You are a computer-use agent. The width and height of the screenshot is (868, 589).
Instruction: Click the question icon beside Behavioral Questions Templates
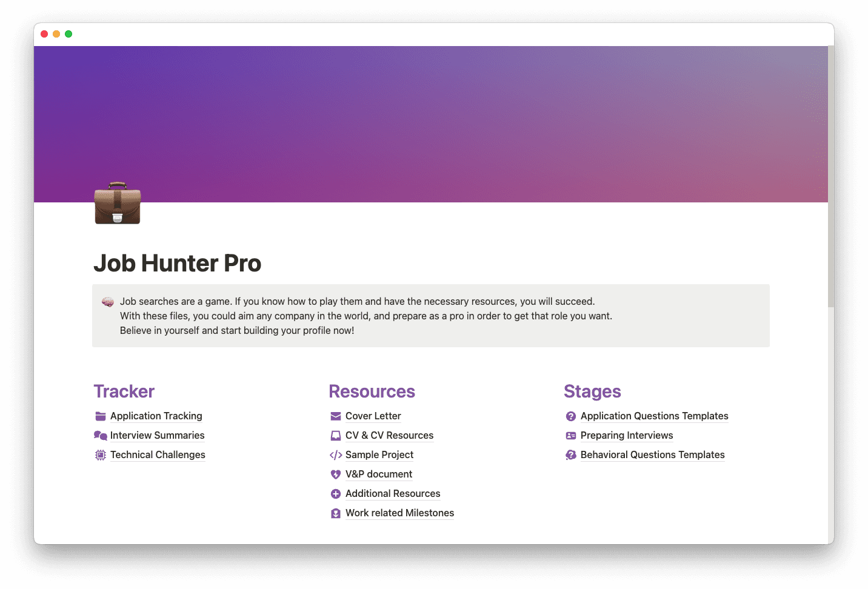pos(571,455)
